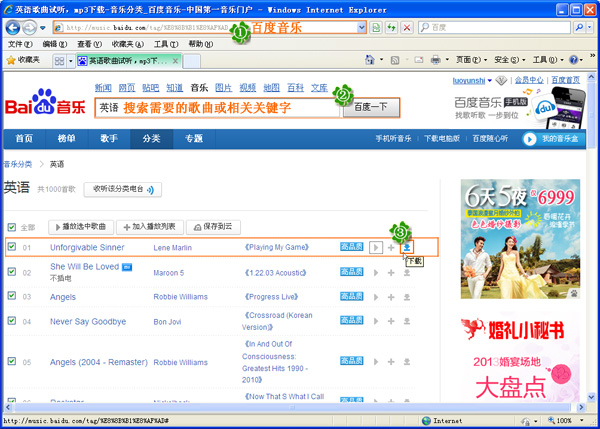Open the zoom level 100% dropdown
This screenshot has width=600, height=429.
582,421
